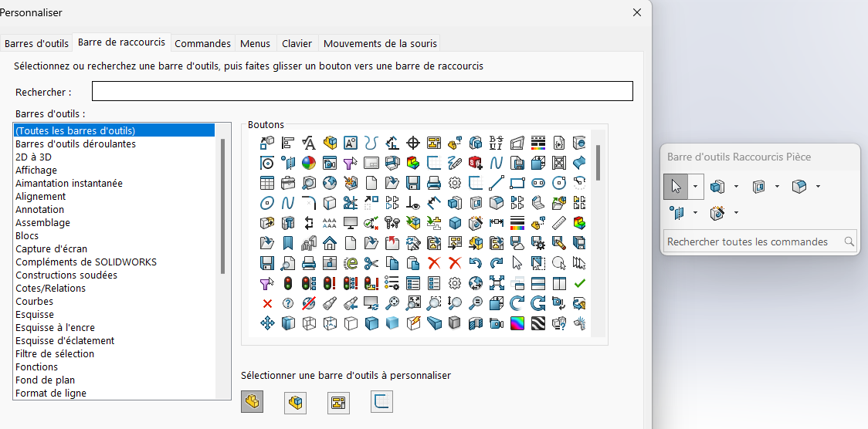Click the question mark help icon
This screenshot has width=868, height=429.
[288, 303]
